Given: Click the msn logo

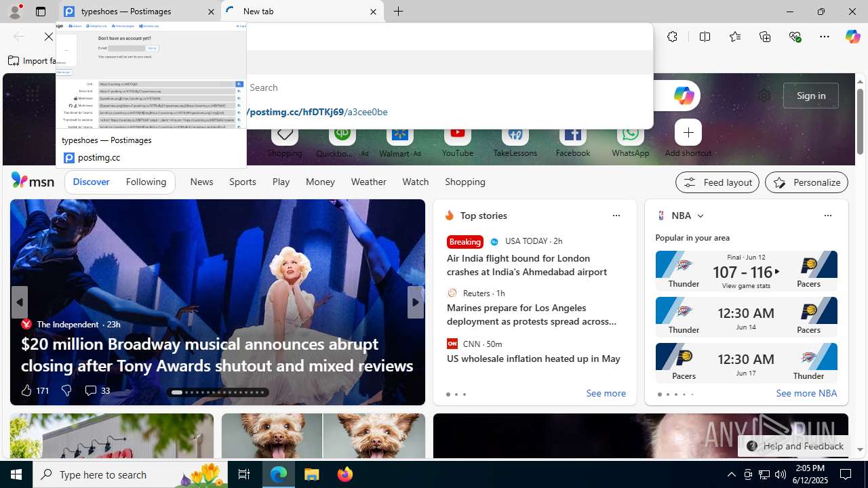Looking at the screenshot, I should pyautogui.click(x=33, y=180).
